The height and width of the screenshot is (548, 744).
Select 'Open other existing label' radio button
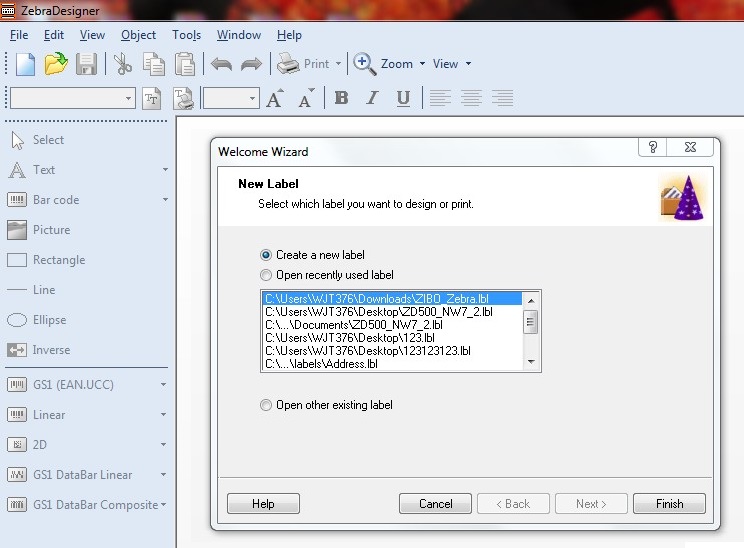pos(266,405)
